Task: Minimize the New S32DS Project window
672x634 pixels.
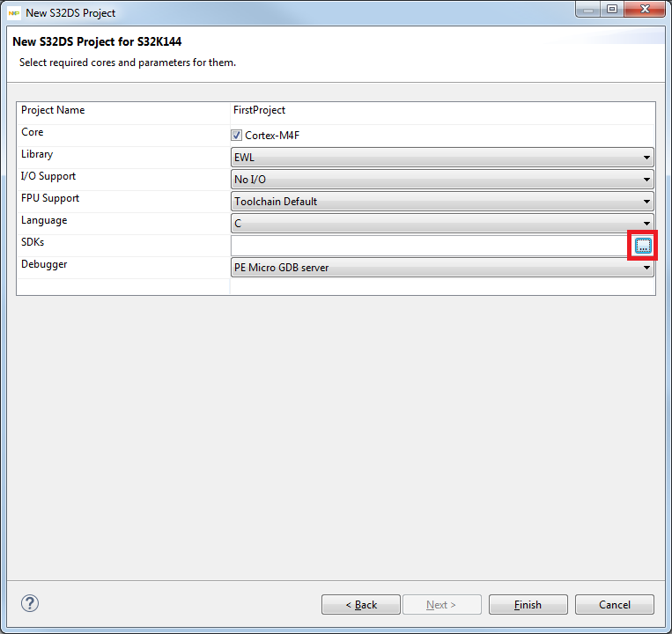Action: (588, 10)
